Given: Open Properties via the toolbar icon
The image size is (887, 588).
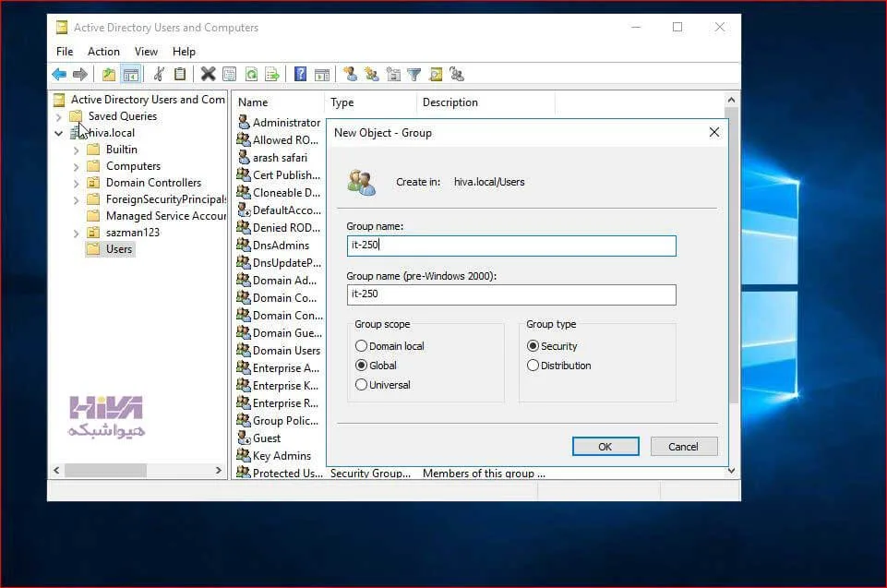Looking at the screenshot, I should [229, 74].
